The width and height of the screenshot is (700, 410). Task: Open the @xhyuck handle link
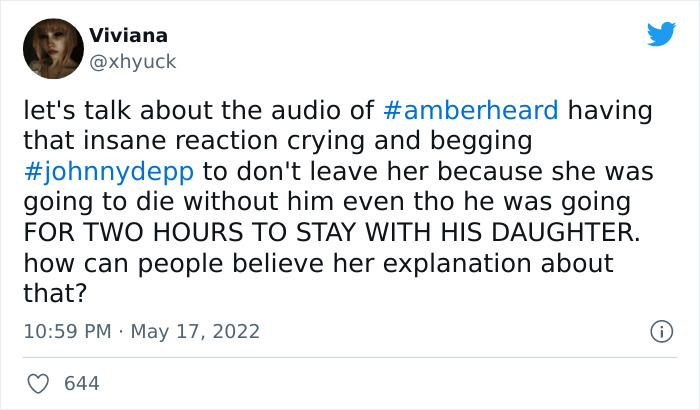133,62
